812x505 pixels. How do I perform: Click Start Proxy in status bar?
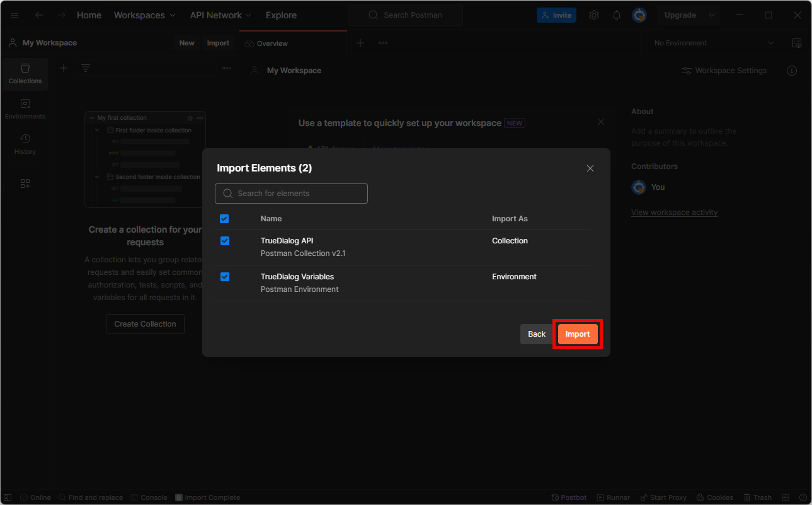coord(663,497)
